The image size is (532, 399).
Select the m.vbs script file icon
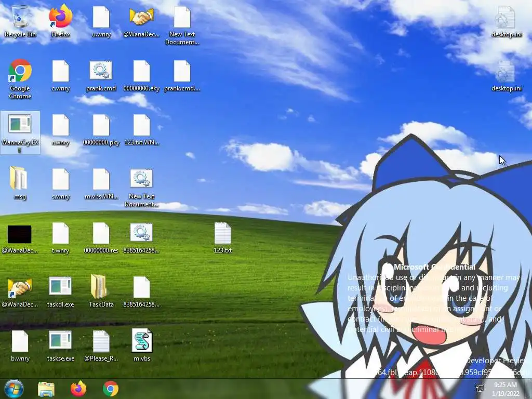(x=141, y=345)
